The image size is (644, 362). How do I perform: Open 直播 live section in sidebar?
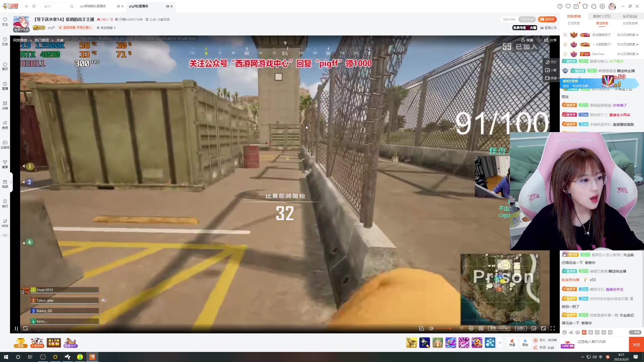pos(5,86)
